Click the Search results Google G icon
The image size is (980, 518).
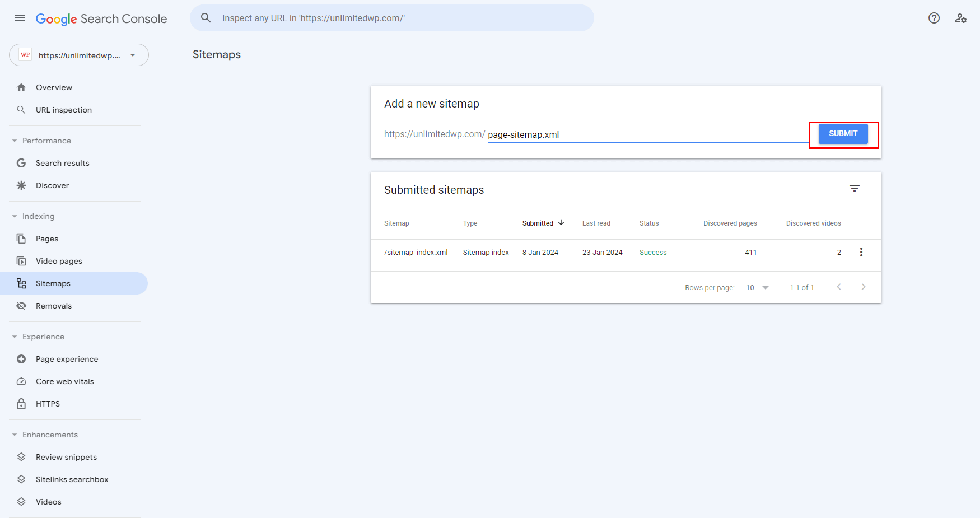tap(21, 163)
